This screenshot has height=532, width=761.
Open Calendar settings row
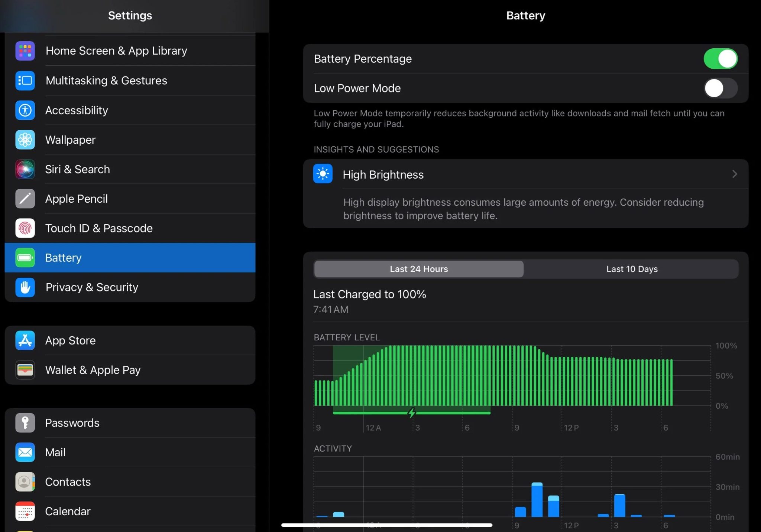(x=130, y=511)
